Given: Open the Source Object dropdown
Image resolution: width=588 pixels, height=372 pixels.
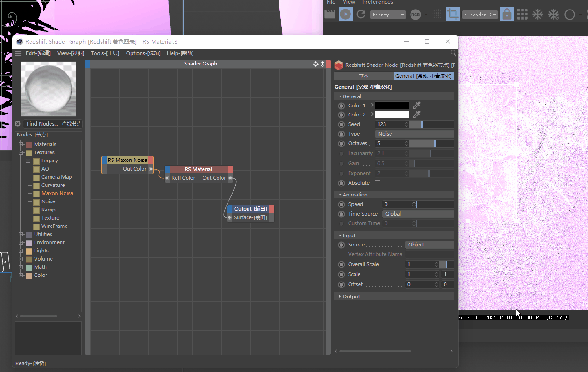Looking at the screenshot, I should click(430, 245).
